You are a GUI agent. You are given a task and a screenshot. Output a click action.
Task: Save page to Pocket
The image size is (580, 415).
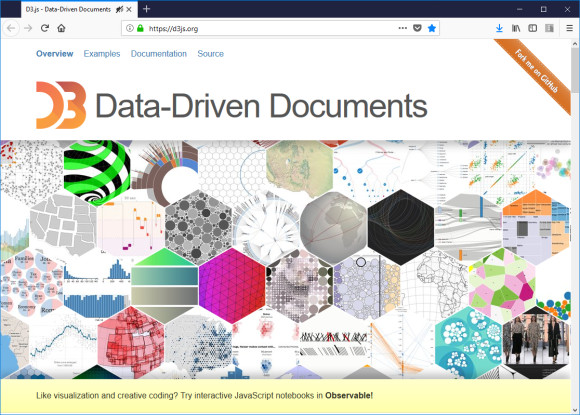coord(417,28)
